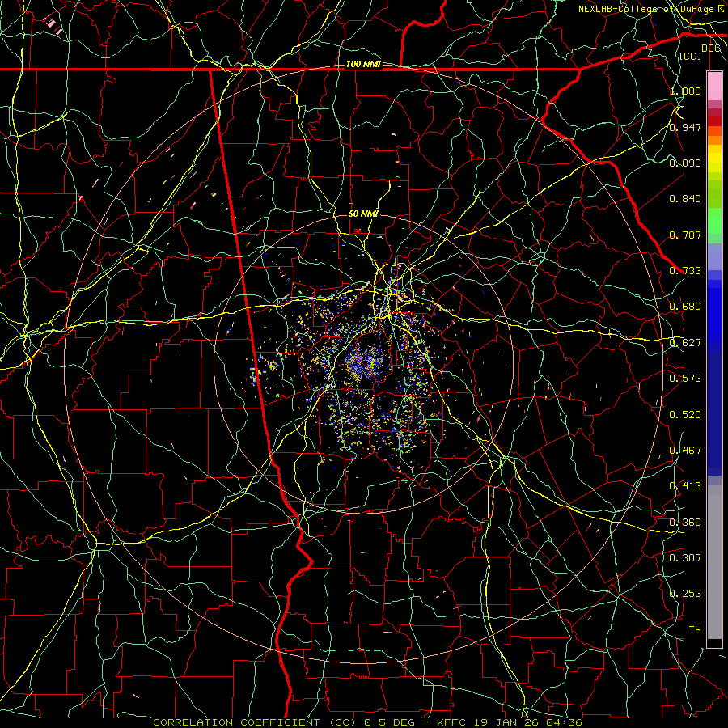728x728 pixels.
Task: Click the 0.627 value on the legend
Action: click(x=685, y=343)
